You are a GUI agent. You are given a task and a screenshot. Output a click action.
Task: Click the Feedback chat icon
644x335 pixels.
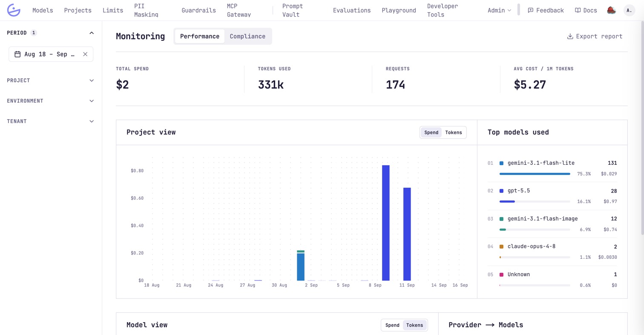pos(530,10)
